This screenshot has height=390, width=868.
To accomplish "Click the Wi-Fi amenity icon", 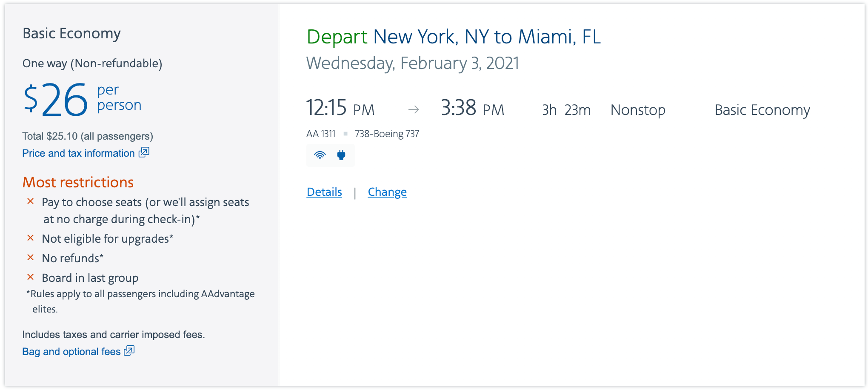I will 320,155.
